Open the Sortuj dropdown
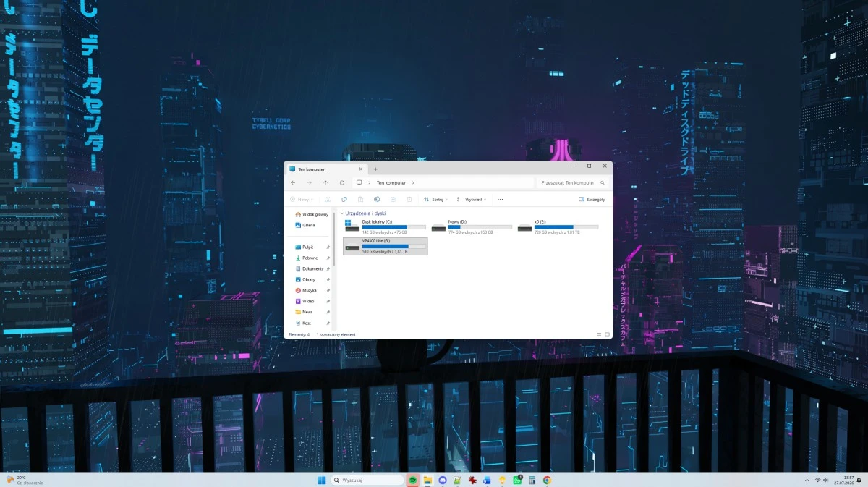Image resolution: width=868 pixels, height=487 pixels. tap(436, 199)
